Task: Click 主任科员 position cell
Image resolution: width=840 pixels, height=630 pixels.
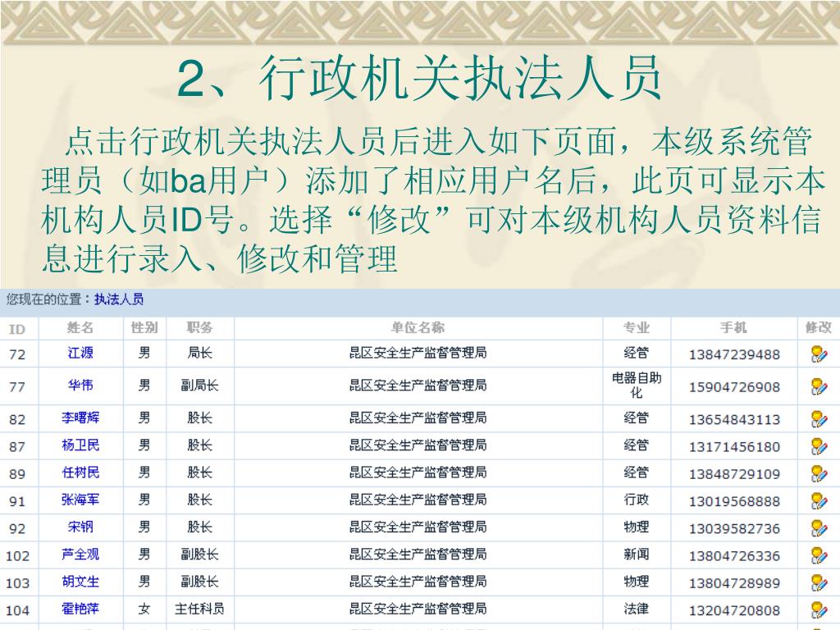Action: click(200, 609)
